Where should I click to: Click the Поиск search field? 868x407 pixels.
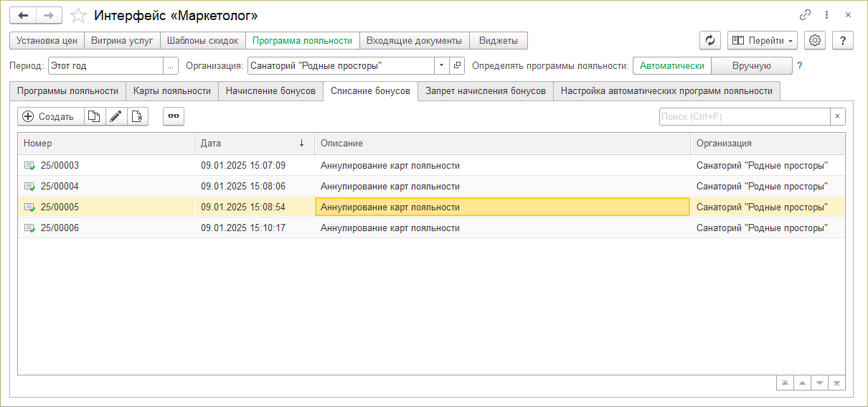(744, 116)
